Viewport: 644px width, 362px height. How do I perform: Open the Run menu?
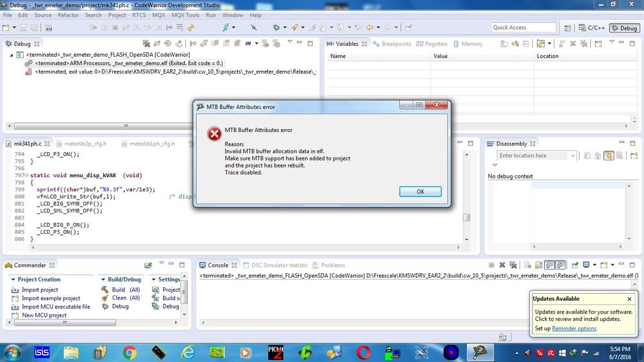[x=211, y=15]
